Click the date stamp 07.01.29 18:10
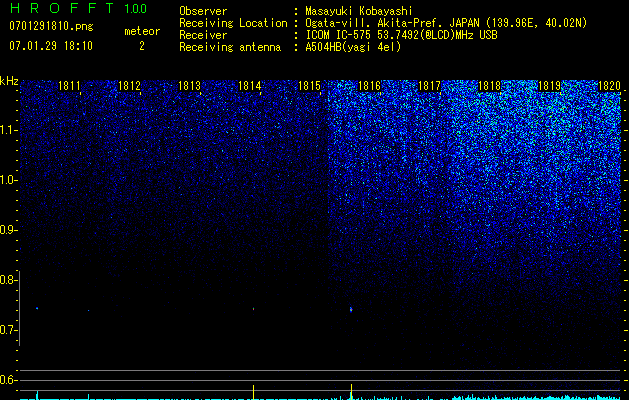The width and height of the screenshot is (629, 400). [x=51, y=46]
